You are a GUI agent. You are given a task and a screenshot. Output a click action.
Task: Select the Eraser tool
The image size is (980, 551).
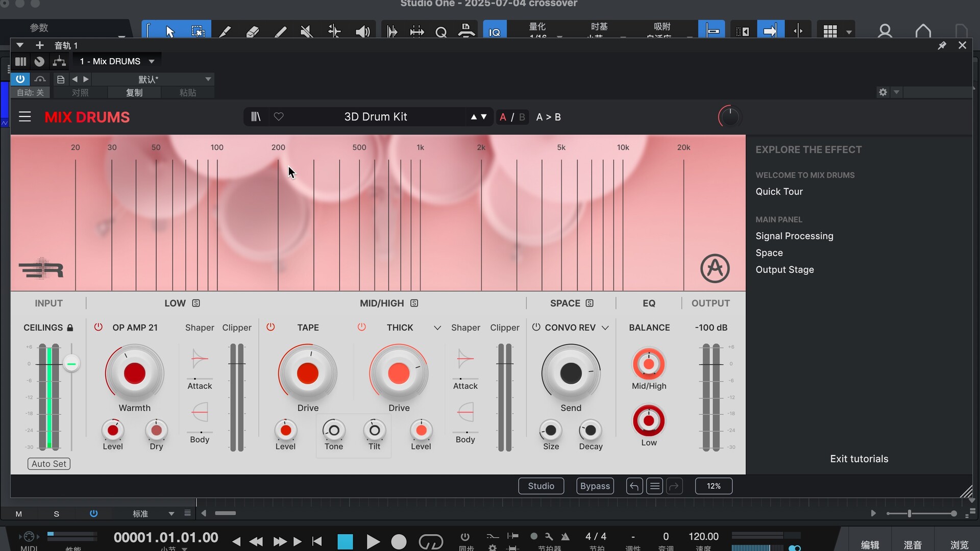[252, 32]
